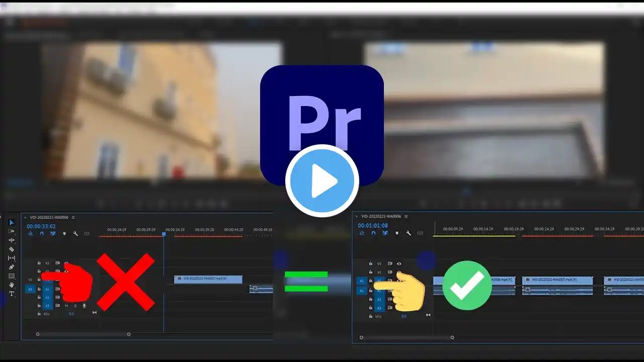Open wrench display settings in the 00:00:33:02 timeline

tap(75, 234)
